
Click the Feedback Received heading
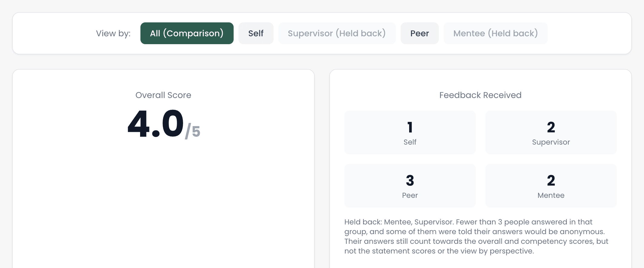coord(480,95)
